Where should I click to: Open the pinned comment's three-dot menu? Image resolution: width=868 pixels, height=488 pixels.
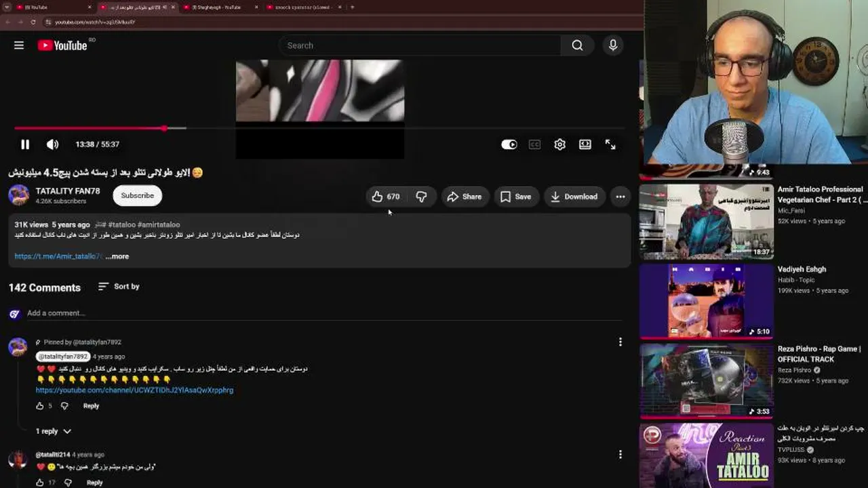coord(620,342)
